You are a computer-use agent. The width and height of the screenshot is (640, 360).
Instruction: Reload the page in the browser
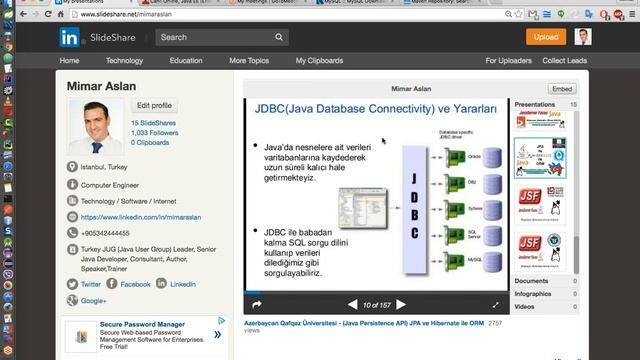48,14
